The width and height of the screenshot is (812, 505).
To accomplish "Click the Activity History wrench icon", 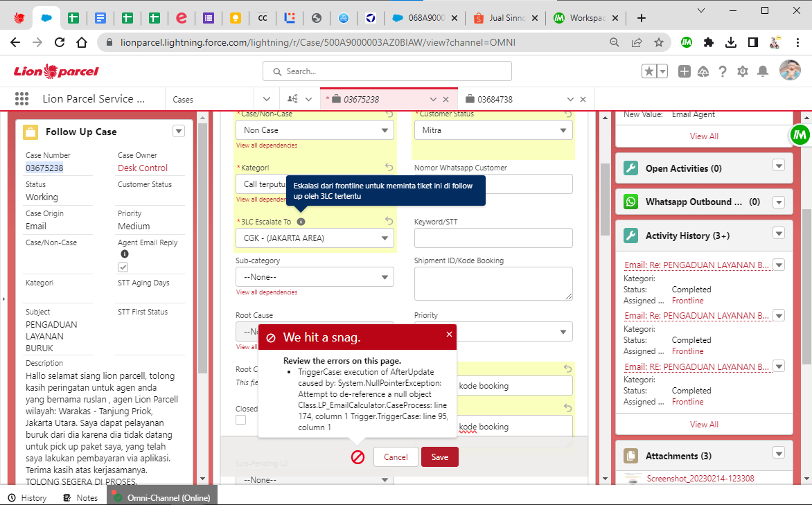I will [630, 236].
